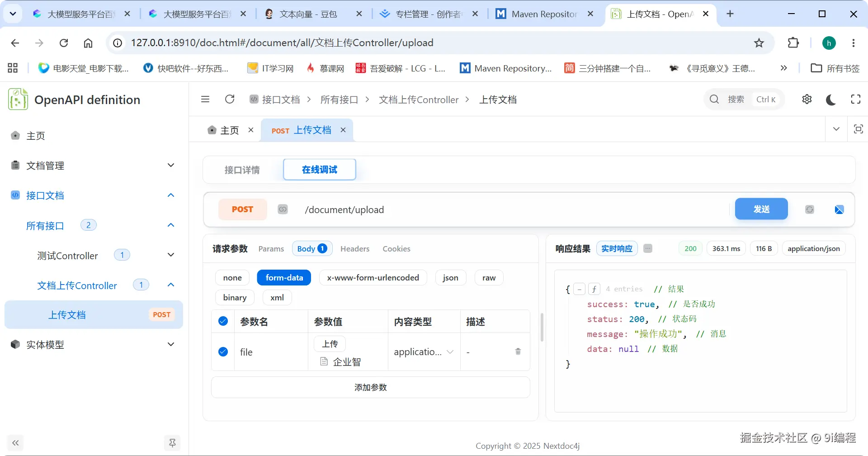Open the Headers request tab
Image resolution: width=868 pixels, height=456 pixels.
355,249
